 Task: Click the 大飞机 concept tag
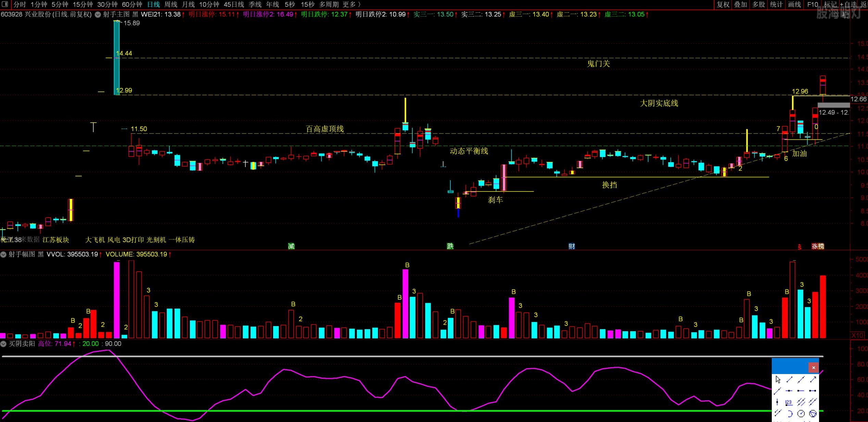click(95, 240)
